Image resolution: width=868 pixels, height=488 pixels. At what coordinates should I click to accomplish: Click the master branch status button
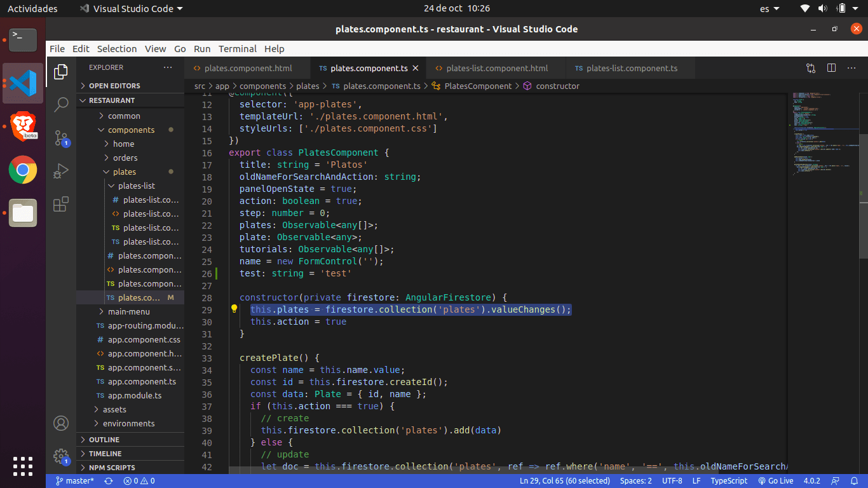tap(74, 481)
